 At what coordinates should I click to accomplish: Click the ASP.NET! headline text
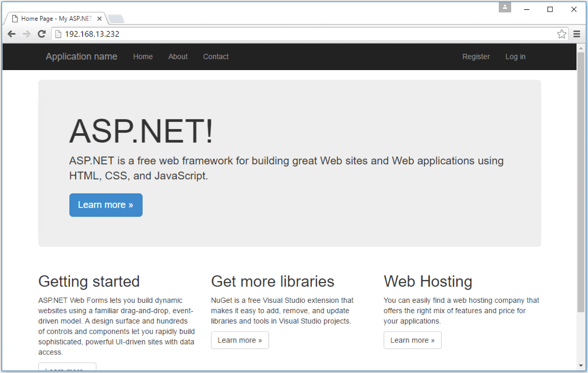141,131
